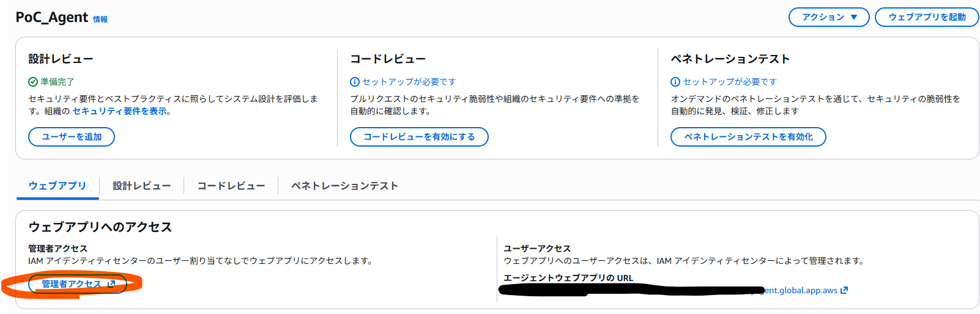Image resolution: width=980 pixels, height=314 pixels.
Task: Select the ウェブアプリ tab
Action: point(58,186)
